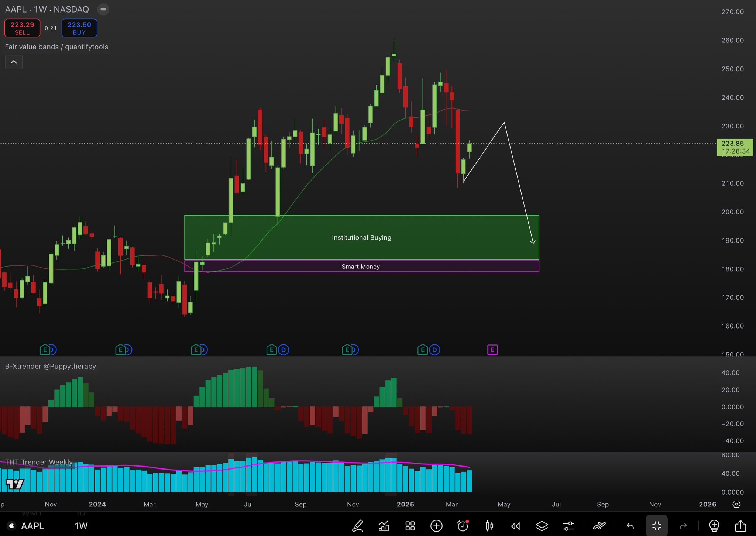Start bar replay with rewind icon
The image size is (756, 536).
point(516,526)
